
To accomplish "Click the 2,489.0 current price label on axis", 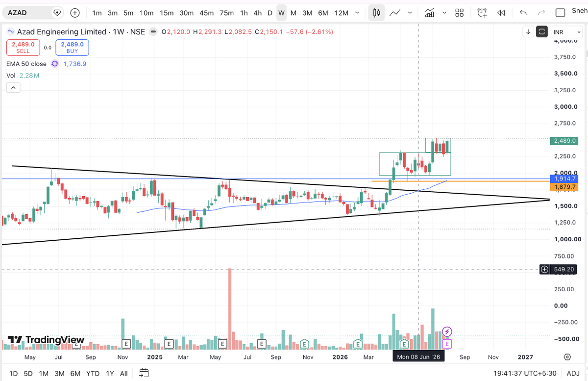I will pyautogui.click(x=565, y=141).
